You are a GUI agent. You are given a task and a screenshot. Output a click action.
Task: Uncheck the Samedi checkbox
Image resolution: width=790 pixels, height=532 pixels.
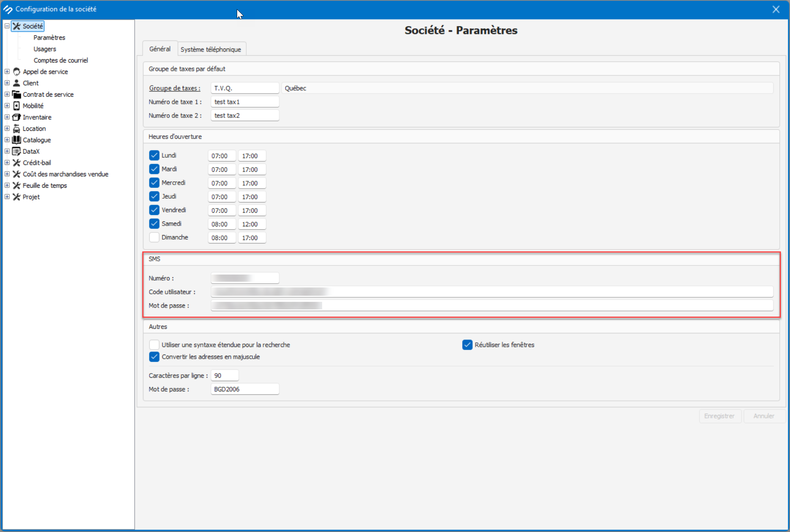154,224
